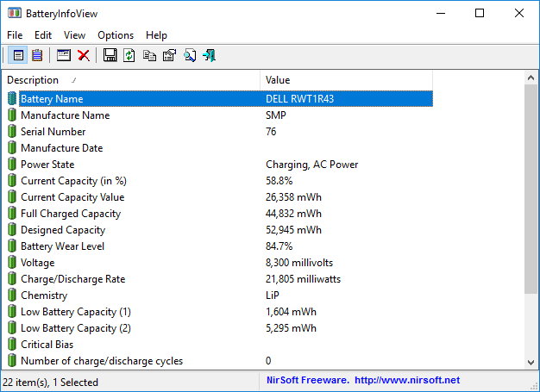
Task: Select the Manufacture Name row
Action: 221,115
